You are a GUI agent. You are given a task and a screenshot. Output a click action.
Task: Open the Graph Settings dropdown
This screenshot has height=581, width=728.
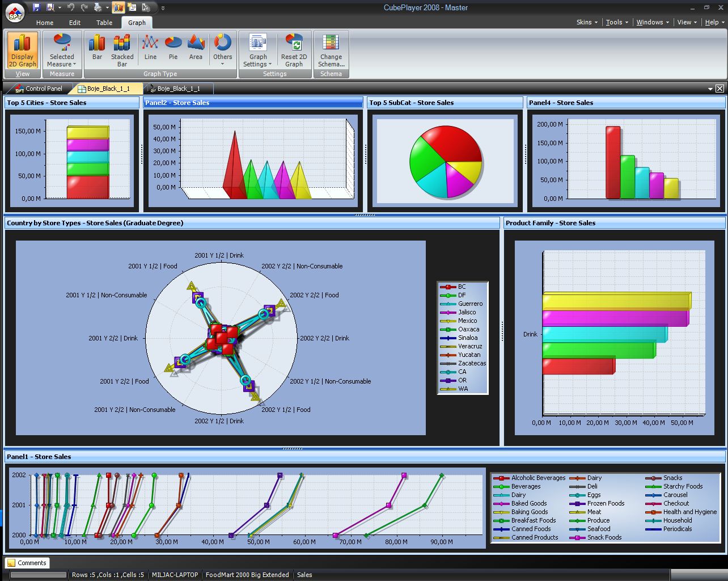[257, 50]
